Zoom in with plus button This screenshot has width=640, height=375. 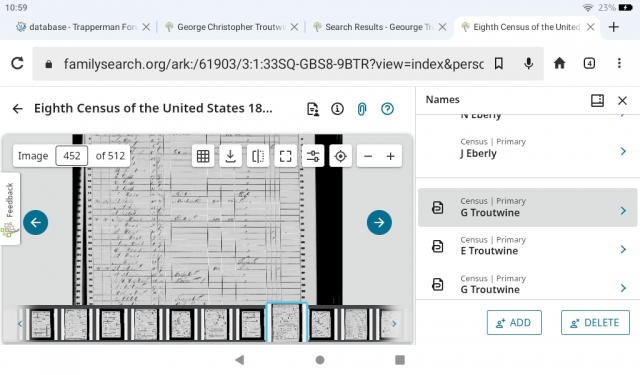[391, 156]
